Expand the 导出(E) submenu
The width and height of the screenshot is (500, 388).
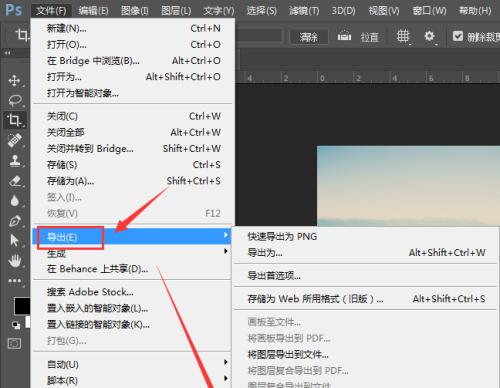coord(132,237)
